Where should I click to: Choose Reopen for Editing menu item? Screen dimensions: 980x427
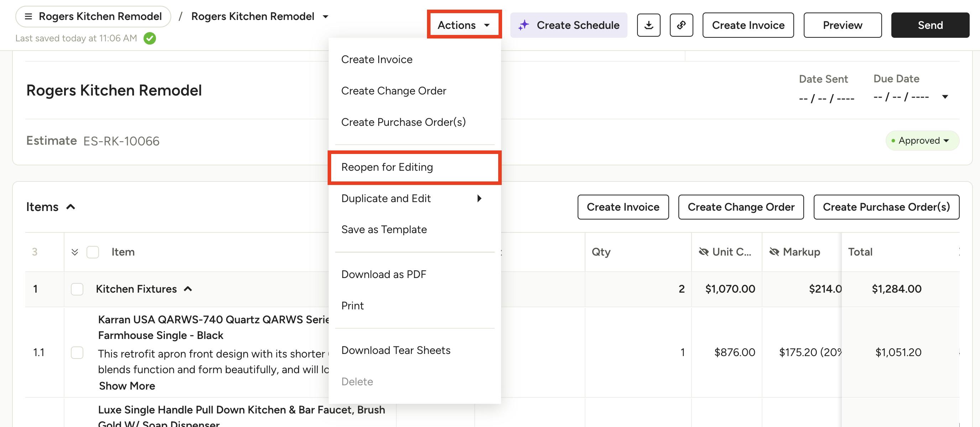415,167
